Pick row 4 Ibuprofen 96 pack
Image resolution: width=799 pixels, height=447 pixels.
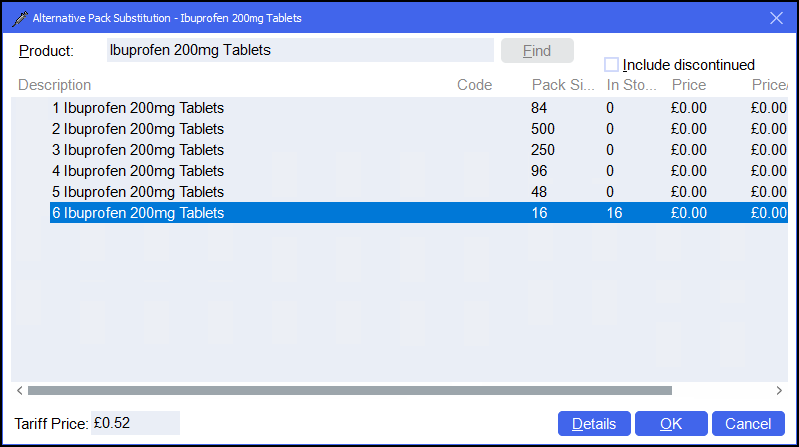coord(138,171)
